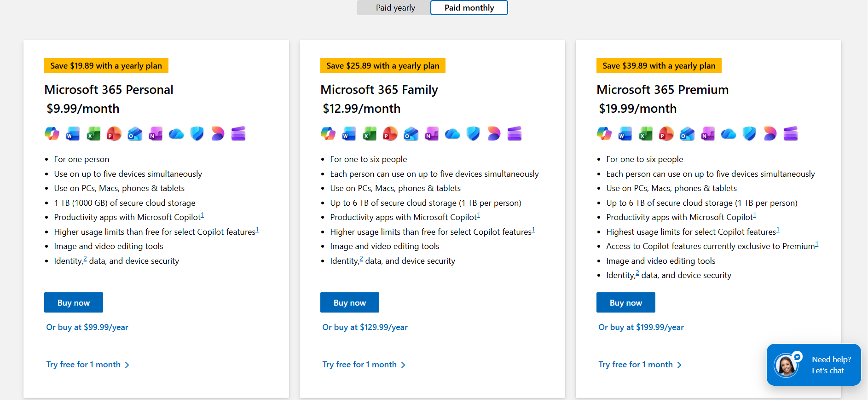Click the Outlook icon under Microsoft 365 Family

coord(411,134)
